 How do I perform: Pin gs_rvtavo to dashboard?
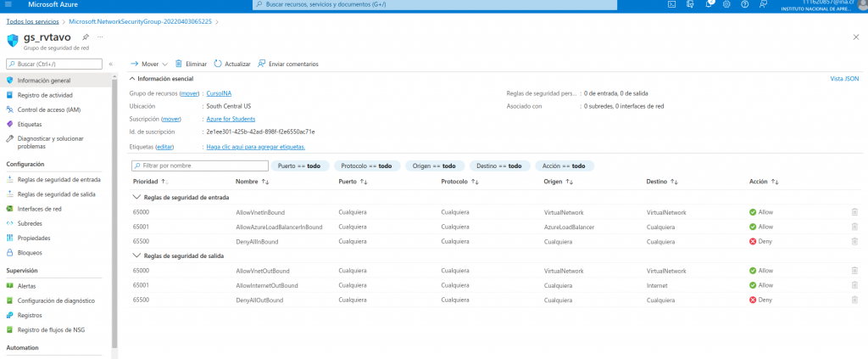[86, 37]
